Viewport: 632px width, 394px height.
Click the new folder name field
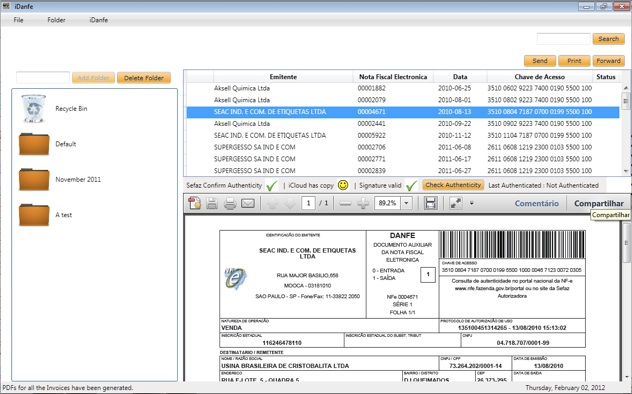click(x=43, y=78)
